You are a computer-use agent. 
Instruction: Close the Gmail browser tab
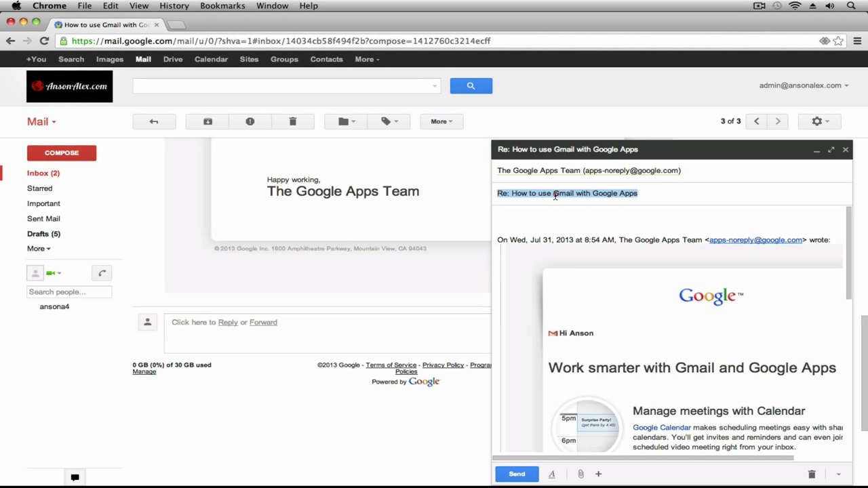tap(157, 24)
